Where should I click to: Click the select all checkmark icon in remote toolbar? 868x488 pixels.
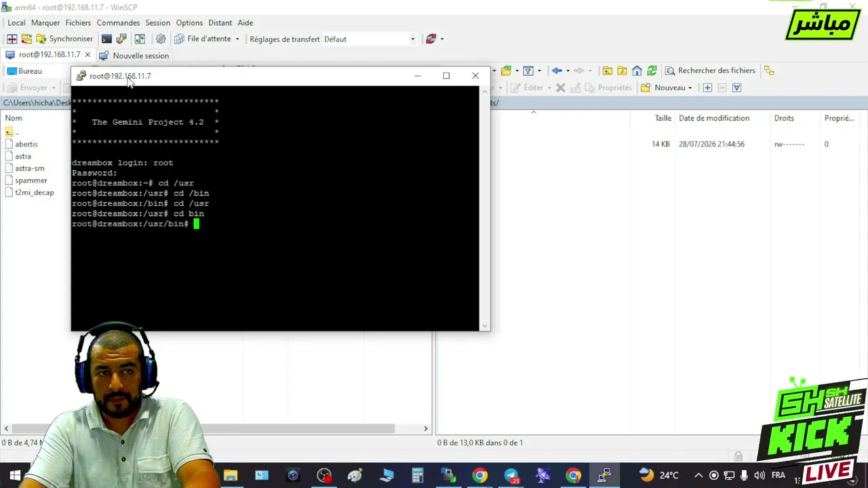737,87
